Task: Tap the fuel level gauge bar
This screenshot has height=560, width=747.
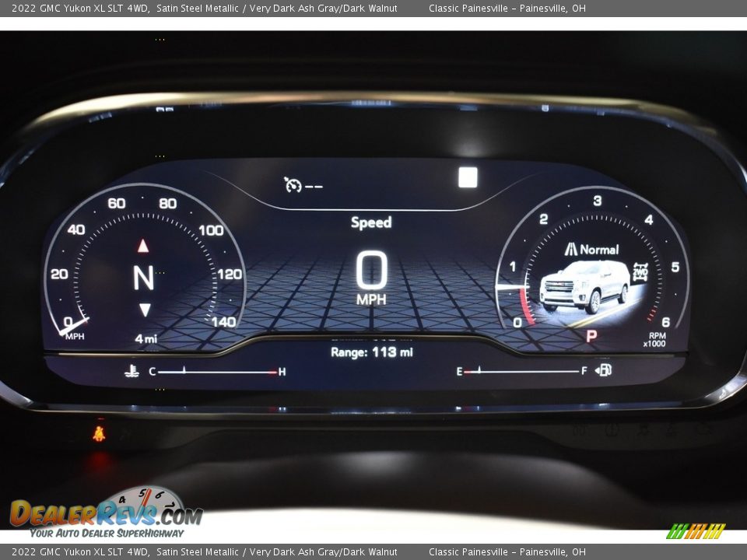Action: 521,371
